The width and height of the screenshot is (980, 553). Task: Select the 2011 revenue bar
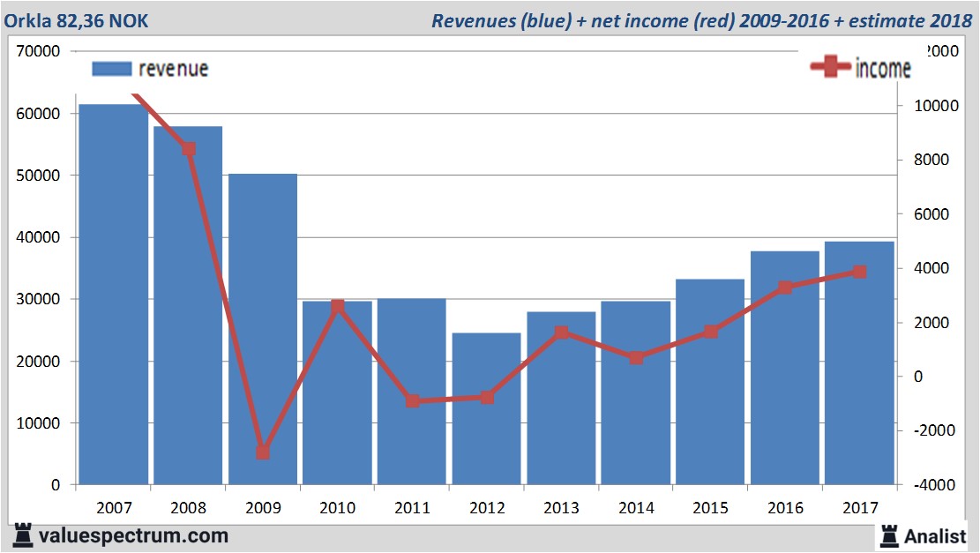coord(412,392)
